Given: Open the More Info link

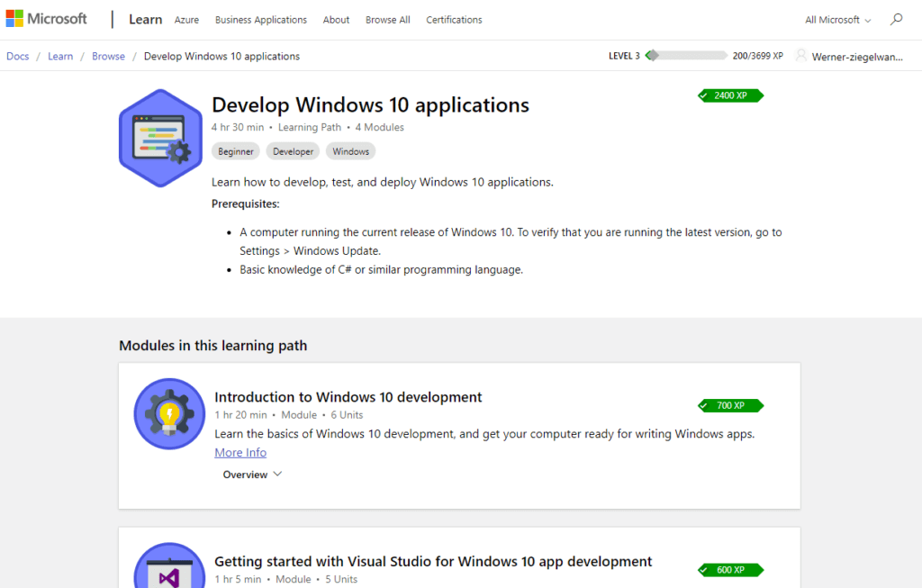Looking at the screenshot, I should [240, 452].
